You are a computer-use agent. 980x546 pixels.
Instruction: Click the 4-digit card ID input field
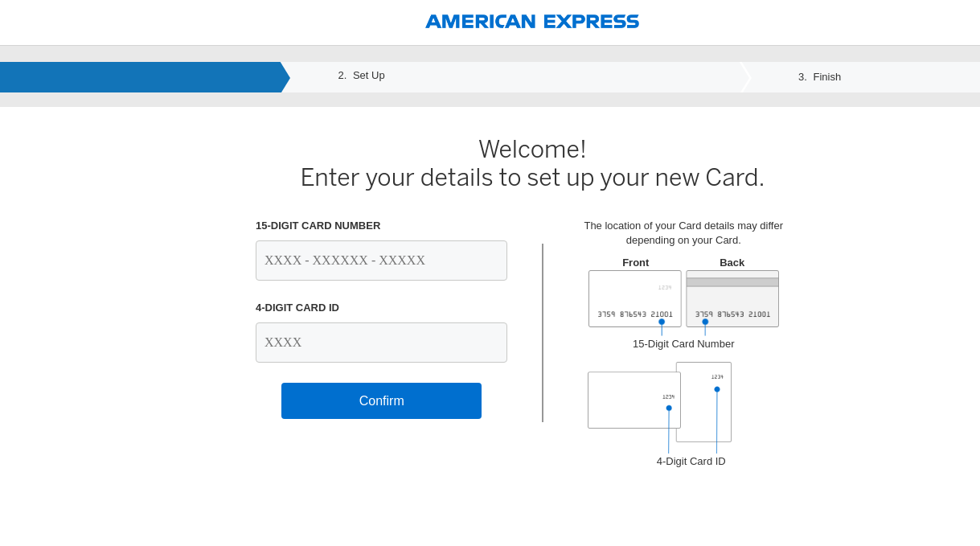(381, 342)
